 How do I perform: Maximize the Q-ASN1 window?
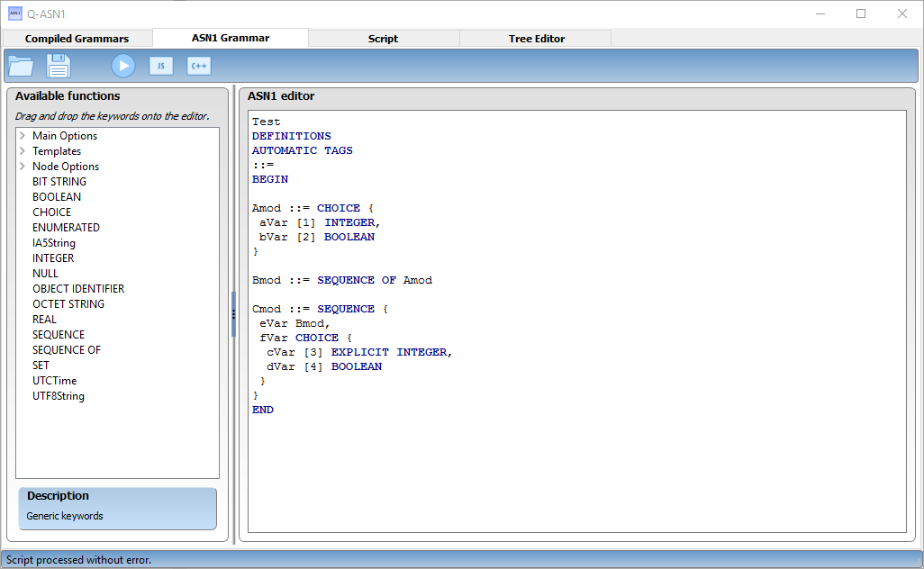[x=861, y=14]
